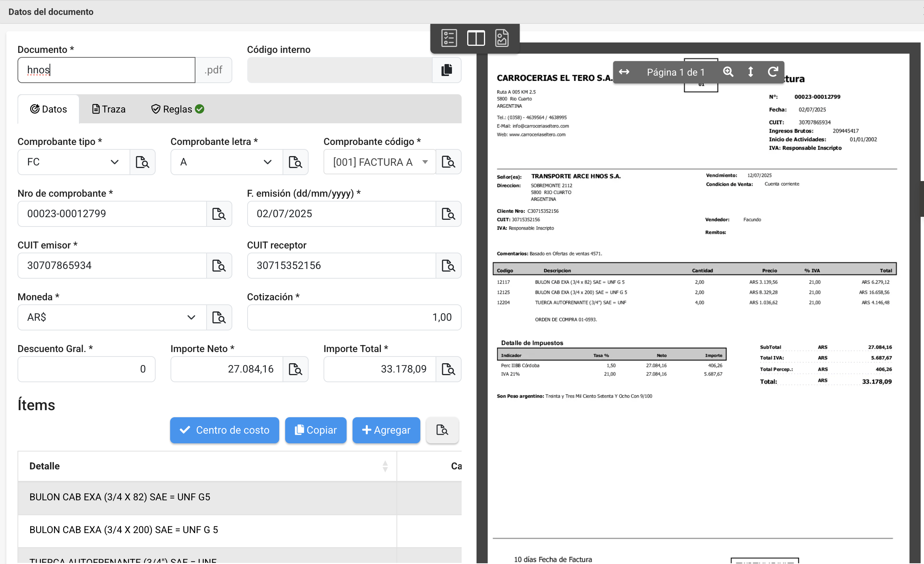Show document image-only view icon
Screen dimensions: 924x564
[x=501, y=38]
